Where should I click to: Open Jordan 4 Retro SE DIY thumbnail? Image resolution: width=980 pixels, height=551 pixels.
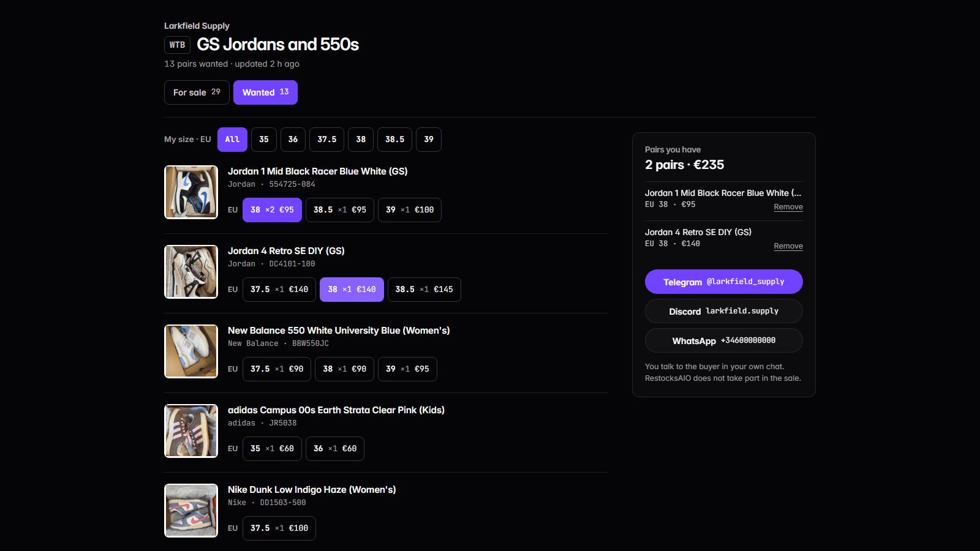tap(191, 272)
